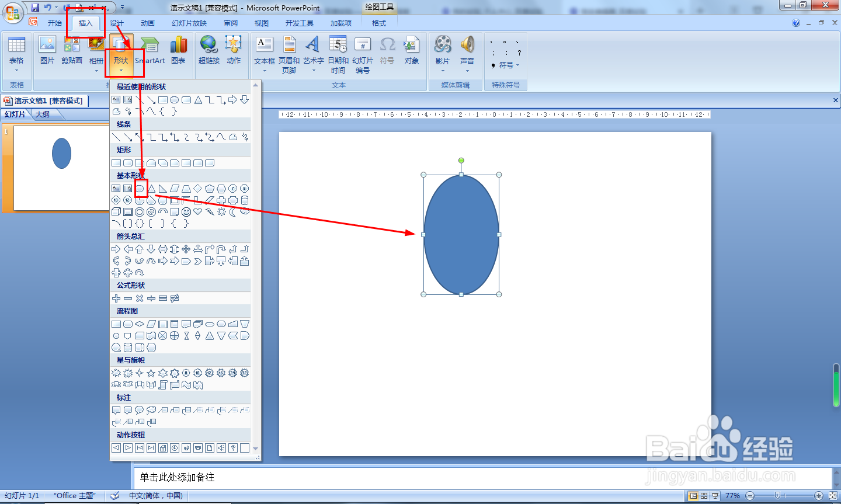
Task: Open the 审阅 tab
Action: coord(231,23)
